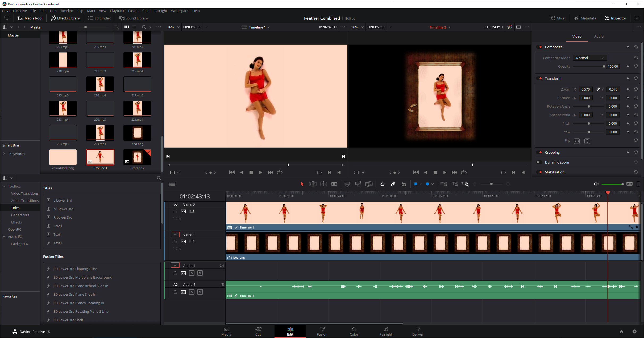Disable the Transform section toggle
Image resolution: width=644 pixels, height=338 pixels.
tap(539, 78)
